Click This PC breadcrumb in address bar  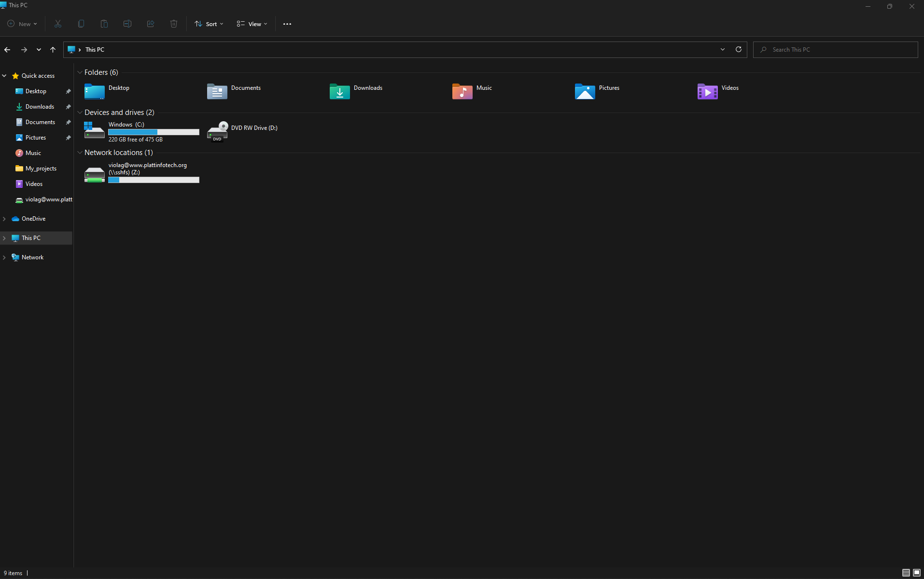point(95,50)
